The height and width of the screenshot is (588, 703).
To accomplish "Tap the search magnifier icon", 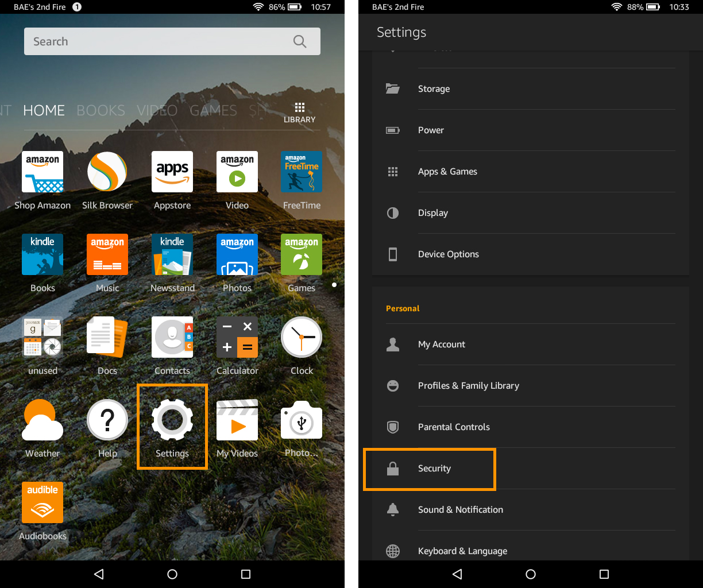I will 300,41.
